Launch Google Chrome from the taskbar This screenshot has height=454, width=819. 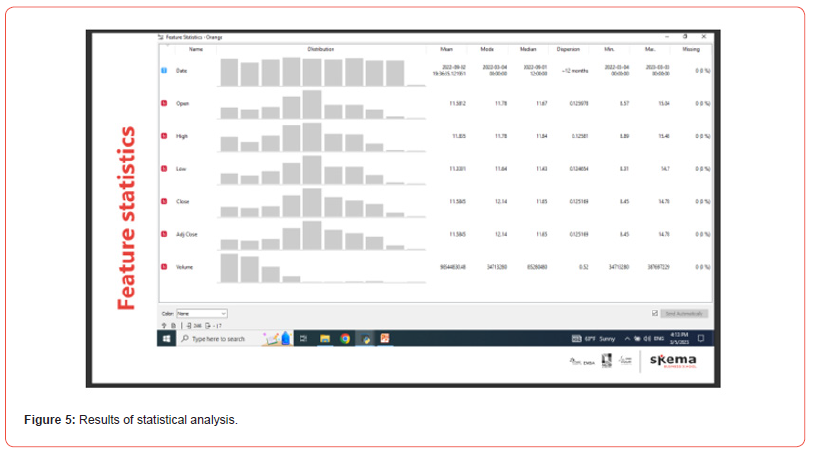[345, 339]
